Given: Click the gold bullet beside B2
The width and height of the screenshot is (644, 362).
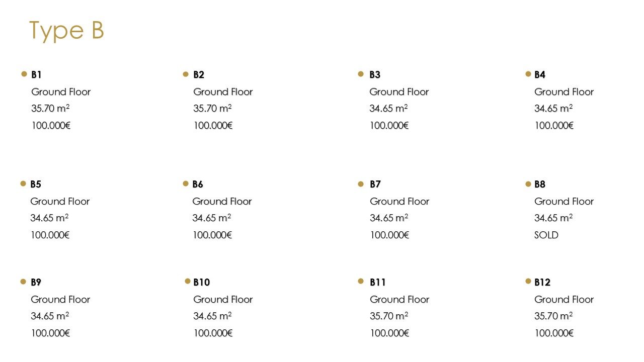Looking at the screenshot, I should point(186,74).
